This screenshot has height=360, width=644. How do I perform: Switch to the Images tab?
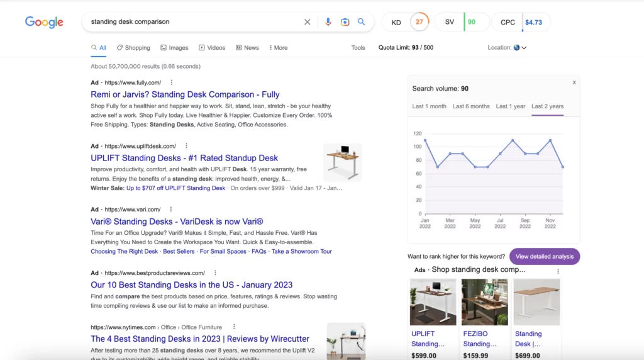click(174, 48)
